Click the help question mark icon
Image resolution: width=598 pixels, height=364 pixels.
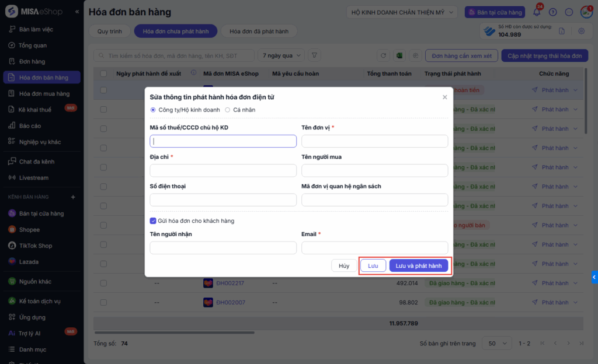(553, 12)
